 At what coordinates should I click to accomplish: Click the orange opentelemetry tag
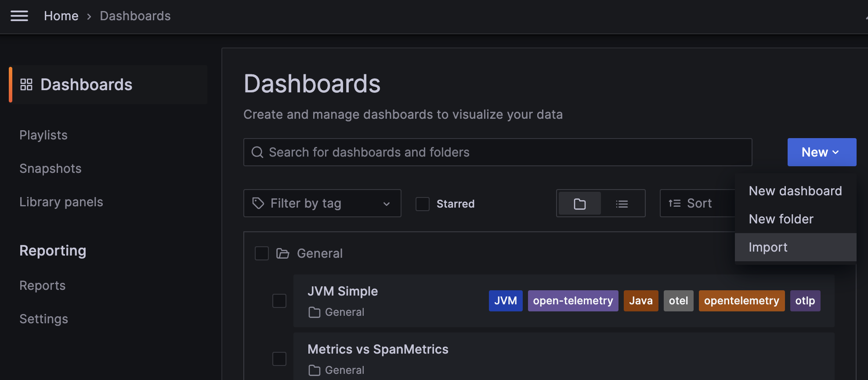[x=741, y=301]
